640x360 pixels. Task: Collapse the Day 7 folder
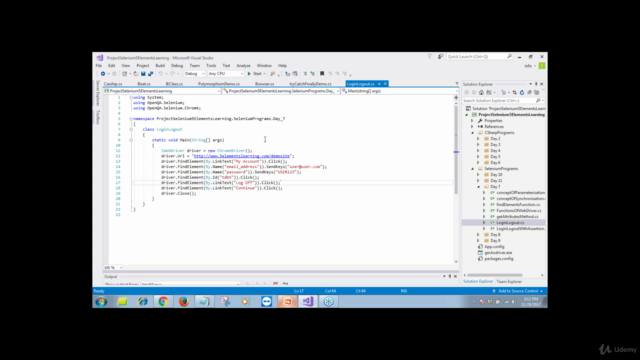478,187
